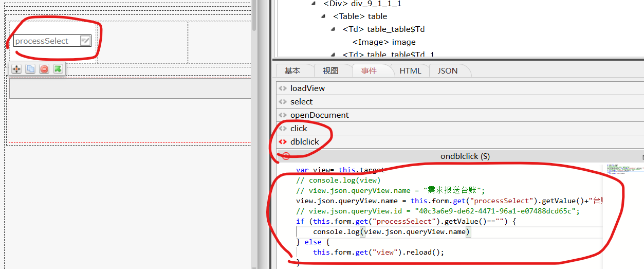Open the openDocument event row
Image resolution: width=644 pixels, height=269 pixels.
coord(460,115)
